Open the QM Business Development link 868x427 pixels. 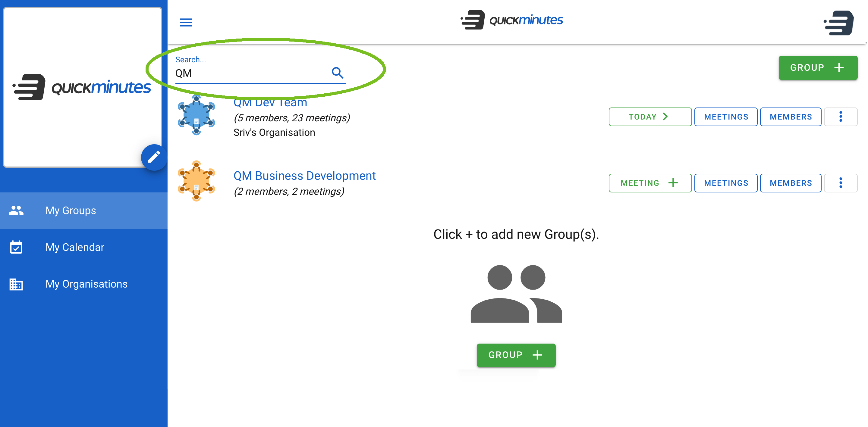pos(304,176)
